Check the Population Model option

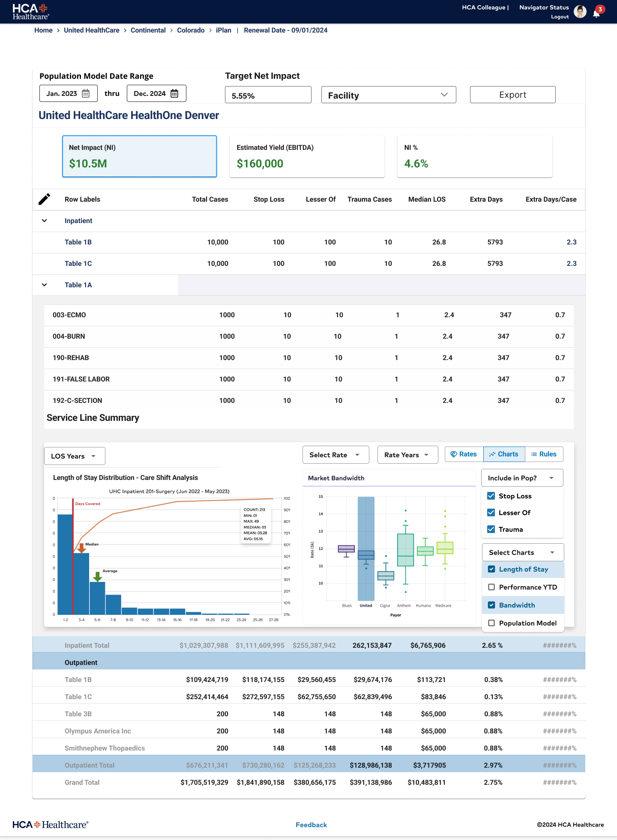coord(492,623)
